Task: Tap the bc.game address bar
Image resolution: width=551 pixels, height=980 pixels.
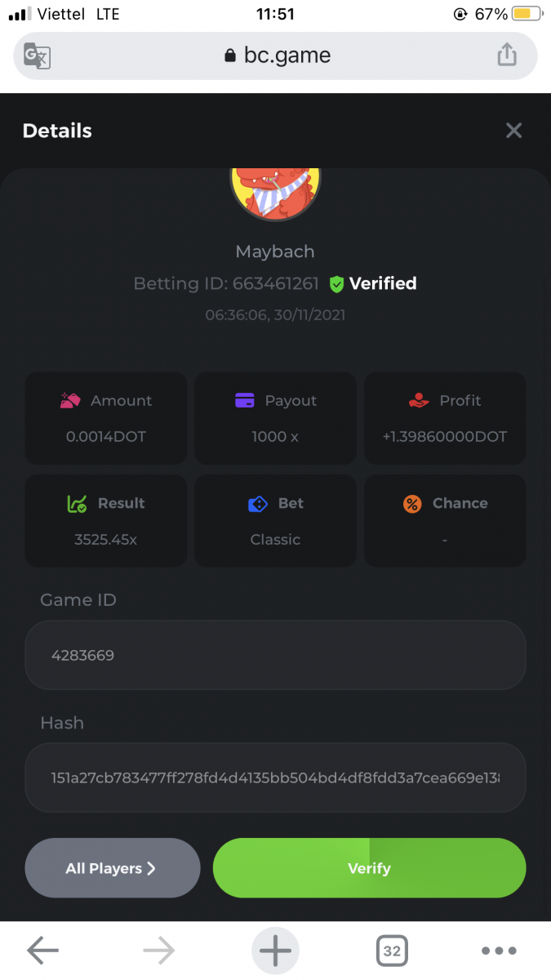Action: tap(276, 56)
